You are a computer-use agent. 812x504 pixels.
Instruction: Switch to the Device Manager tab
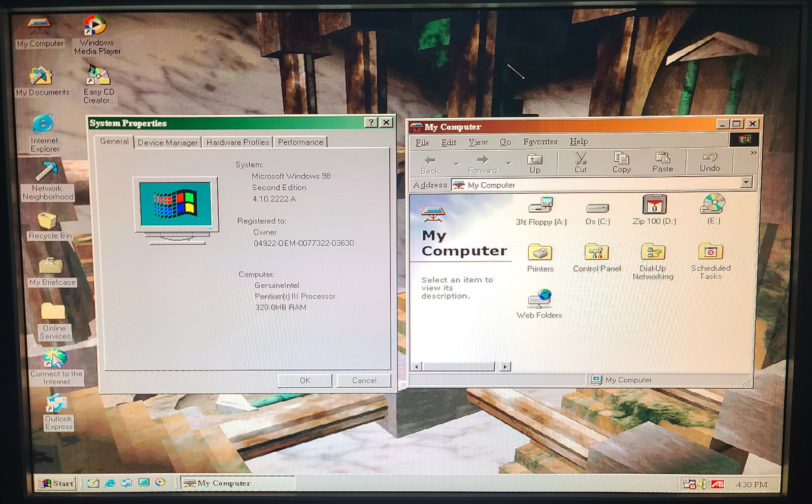tap(167, 143)
